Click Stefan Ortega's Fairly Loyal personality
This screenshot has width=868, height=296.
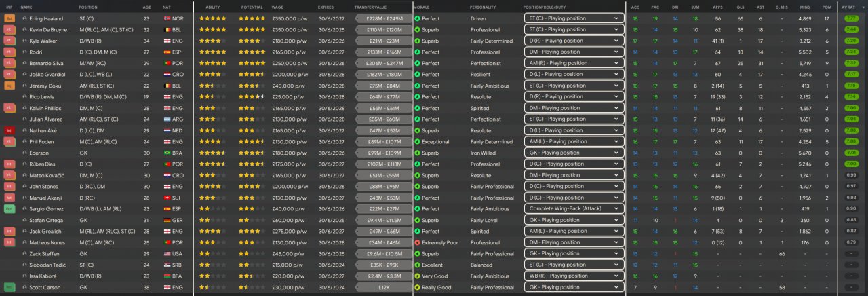pos(483,220)
